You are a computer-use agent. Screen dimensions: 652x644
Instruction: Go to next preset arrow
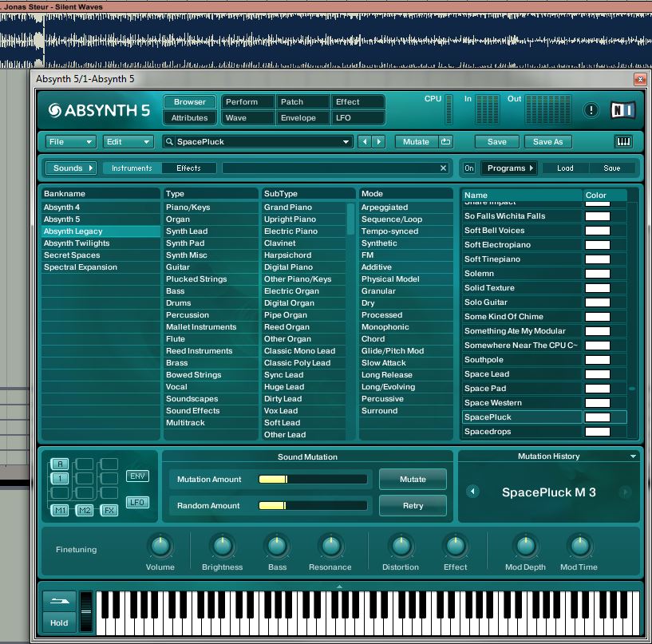click(x=378, y=142)
